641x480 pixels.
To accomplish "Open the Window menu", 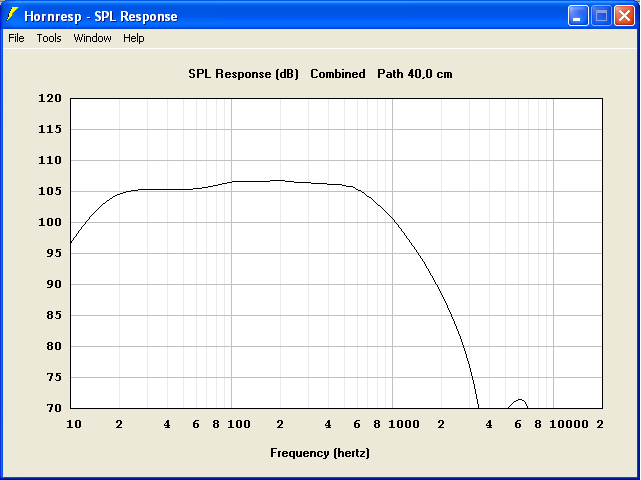I will point(92,38).
